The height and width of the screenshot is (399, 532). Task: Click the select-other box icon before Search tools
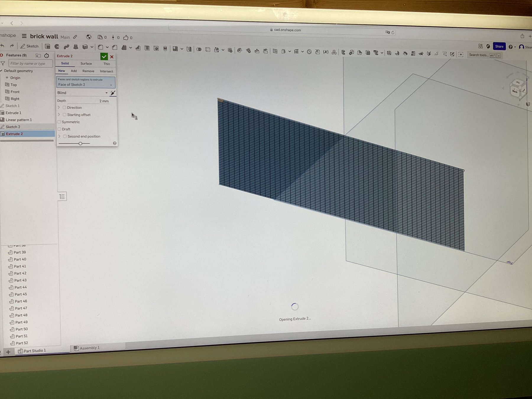pos(461,54)
